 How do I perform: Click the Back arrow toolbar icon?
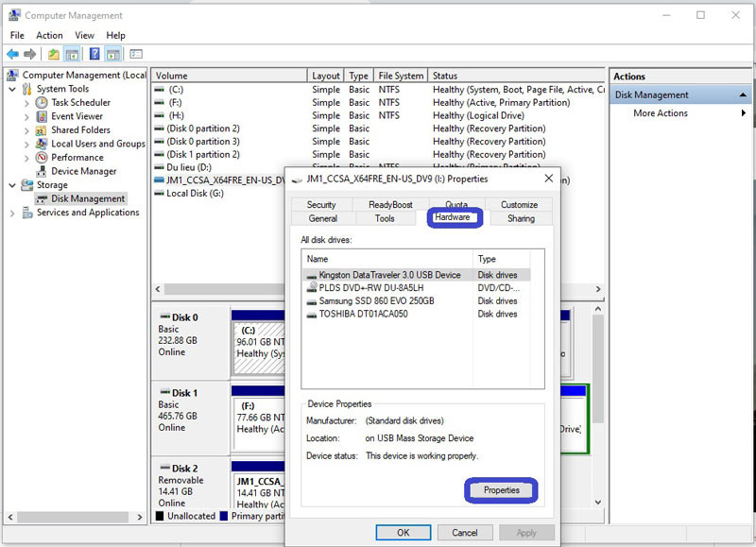(12, 55)
